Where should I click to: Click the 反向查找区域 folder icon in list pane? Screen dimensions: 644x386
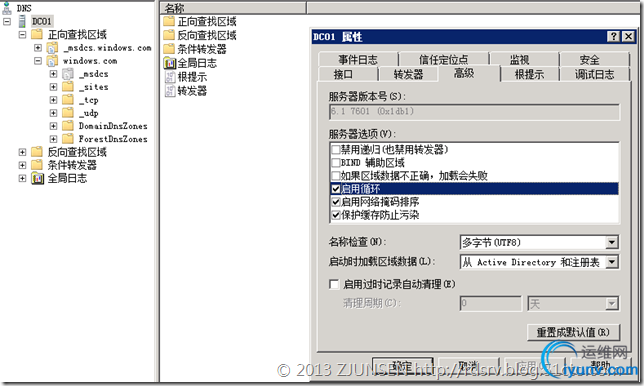pyautogui.click(x=169, y=35)
